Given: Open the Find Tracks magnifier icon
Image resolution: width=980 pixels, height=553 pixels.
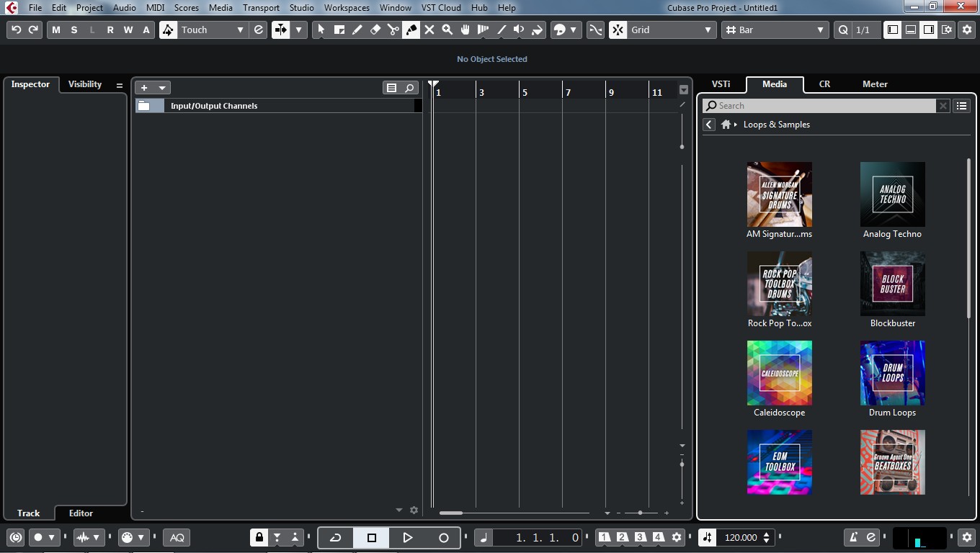Looking at the screenshot, I should coord(409,88).
